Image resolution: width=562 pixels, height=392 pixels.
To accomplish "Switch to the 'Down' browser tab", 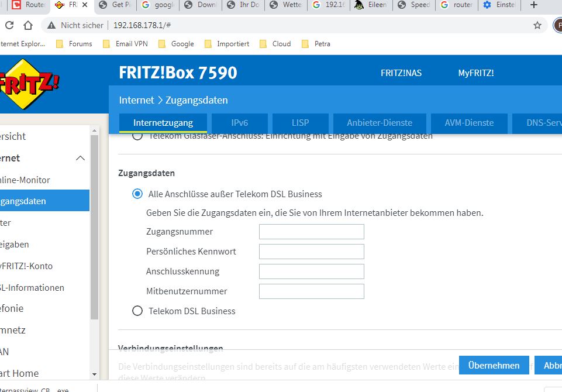I will (201, 5).
